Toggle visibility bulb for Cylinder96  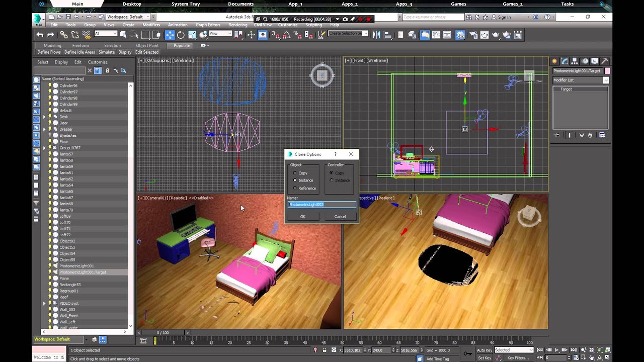coord(50,85)
